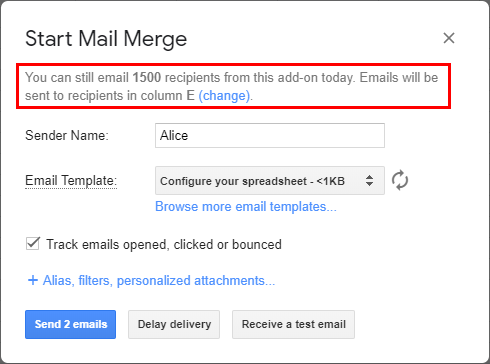Screen dimensions: 490x364
Task: Click the Delay delivery button
Action: pos(174,324)
